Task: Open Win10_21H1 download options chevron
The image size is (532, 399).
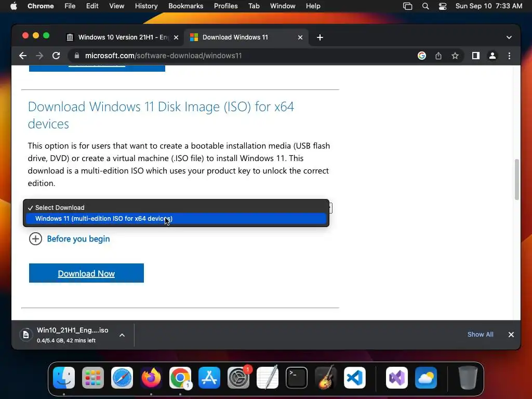Action: click(x=122, y=335)
